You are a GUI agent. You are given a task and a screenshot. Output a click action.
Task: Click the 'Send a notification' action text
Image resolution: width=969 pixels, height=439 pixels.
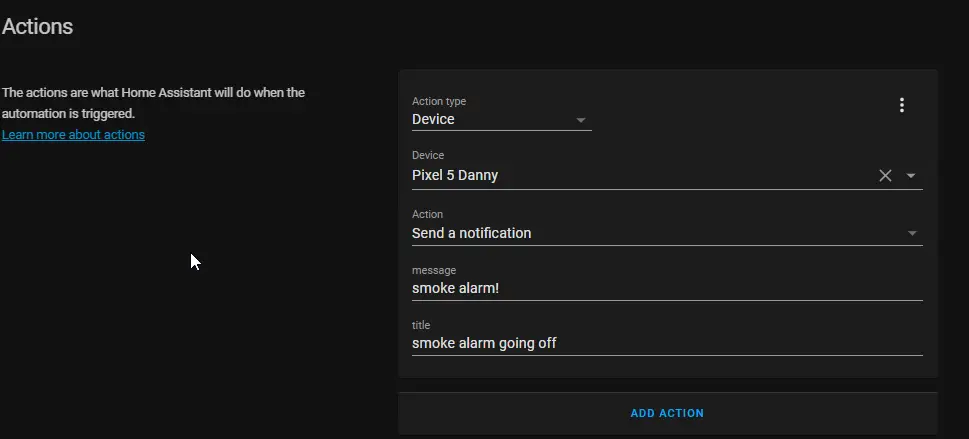pos(472,233)
